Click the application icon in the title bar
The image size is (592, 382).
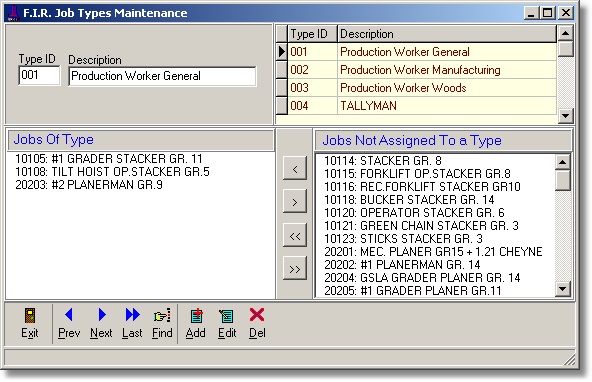(14, 13)
